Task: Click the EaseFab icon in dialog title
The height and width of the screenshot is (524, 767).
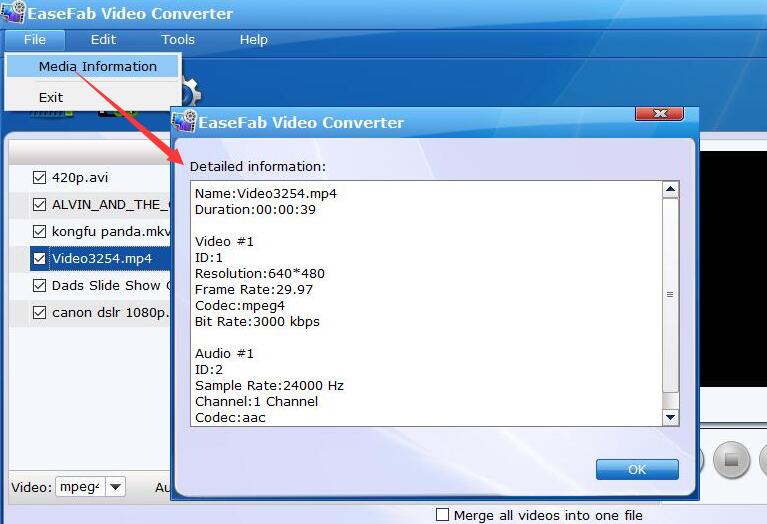Action: [x=184, y=121]
